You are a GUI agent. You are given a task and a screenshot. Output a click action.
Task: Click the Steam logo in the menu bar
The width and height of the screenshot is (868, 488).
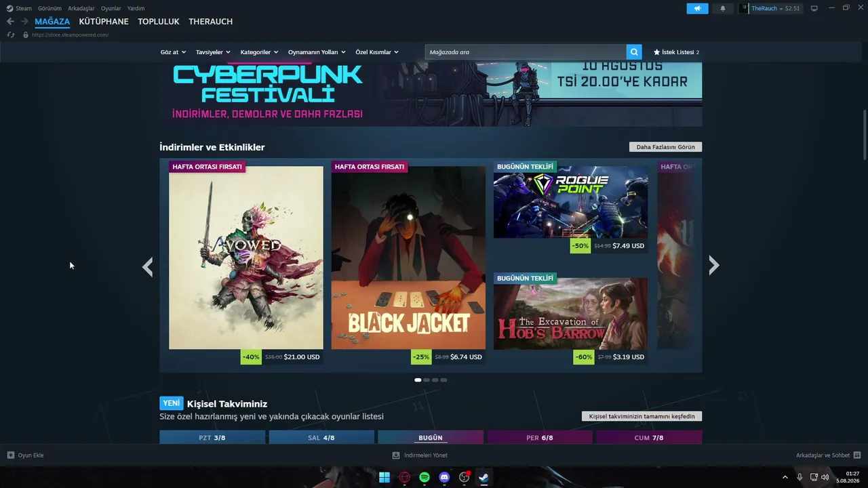pyautogui.click(x=9, y=8)
